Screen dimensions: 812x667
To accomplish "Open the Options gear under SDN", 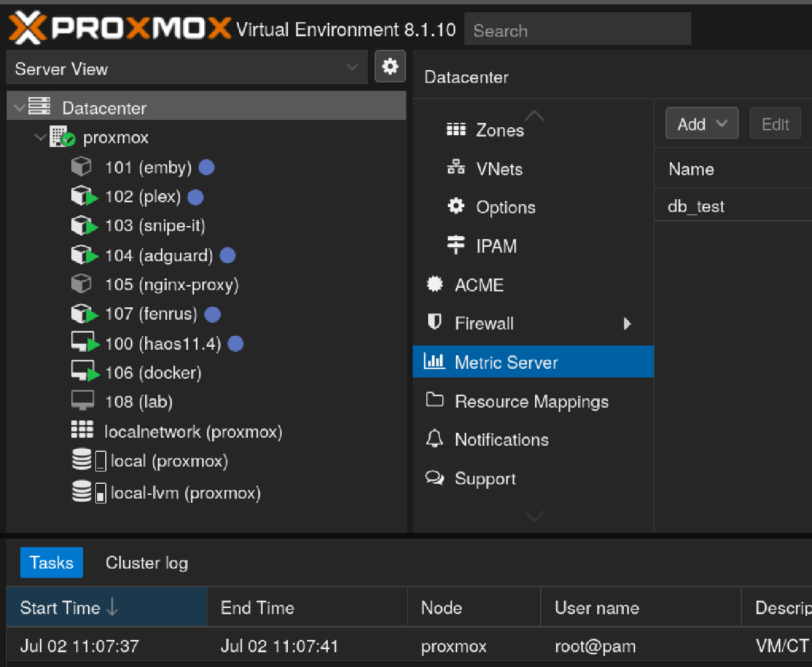I will pyautogui.click(x=456, y=207).
